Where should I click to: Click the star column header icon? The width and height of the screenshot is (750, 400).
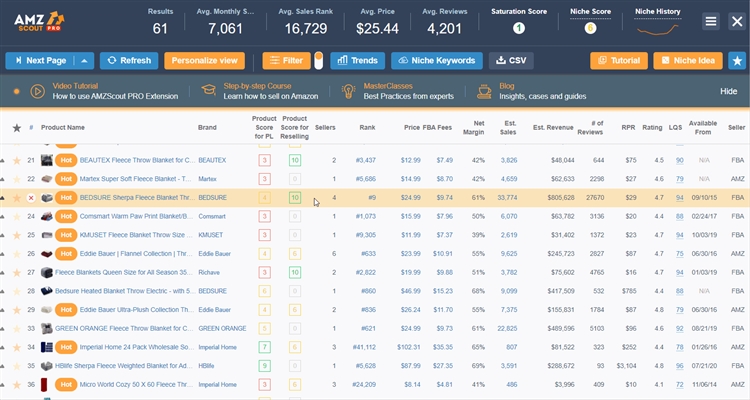(16, 128)
